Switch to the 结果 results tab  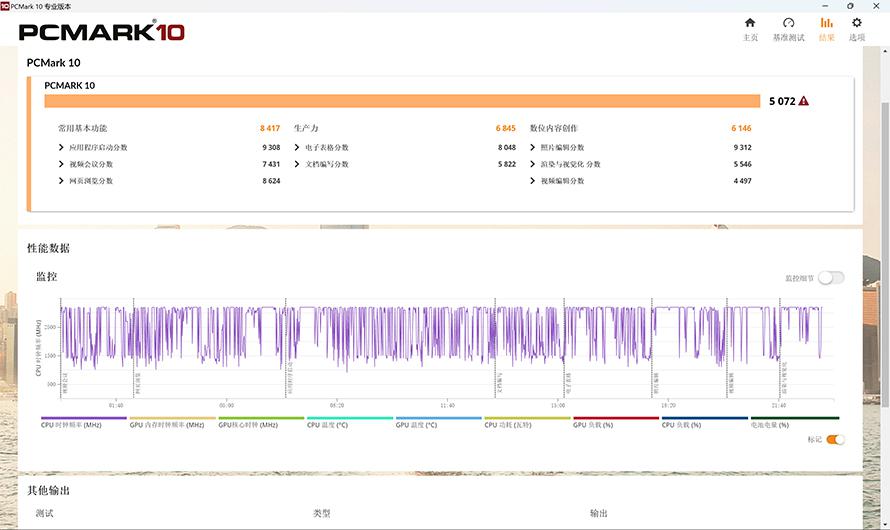(826, 30)
